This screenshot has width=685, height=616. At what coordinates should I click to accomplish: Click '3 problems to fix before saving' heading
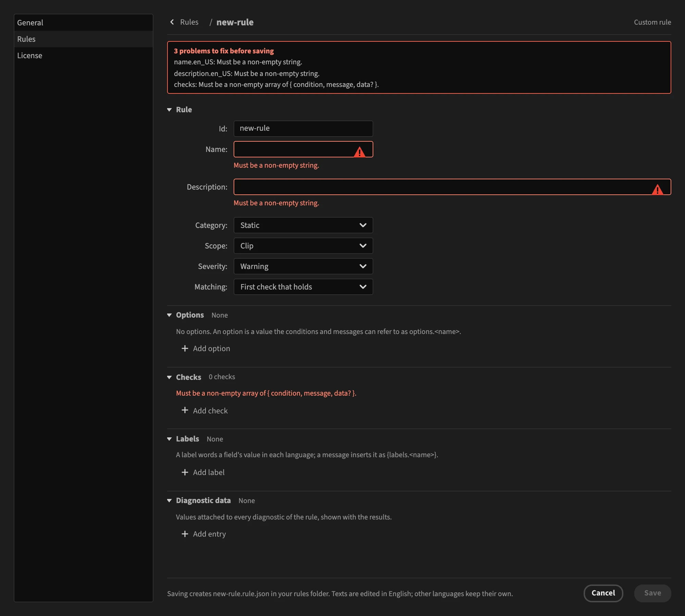(224, 51)
